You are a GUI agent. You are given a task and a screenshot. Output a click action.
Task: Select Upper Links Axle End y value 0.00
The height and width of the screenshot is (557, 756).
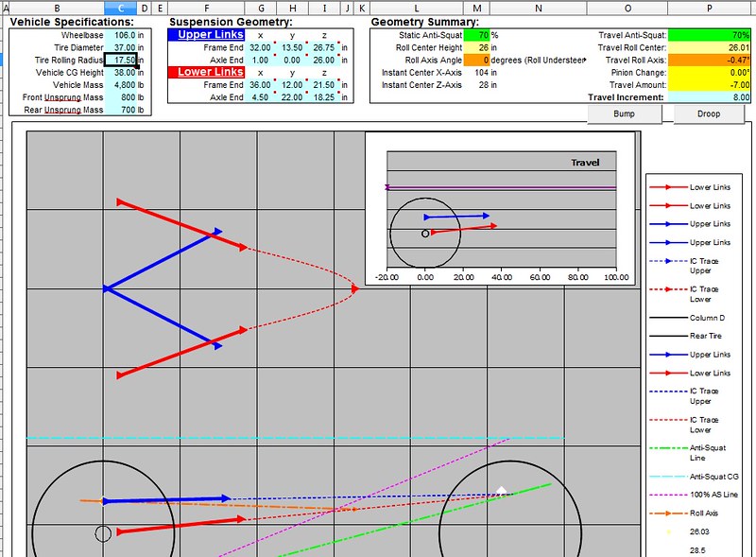(x=292, y=60)
